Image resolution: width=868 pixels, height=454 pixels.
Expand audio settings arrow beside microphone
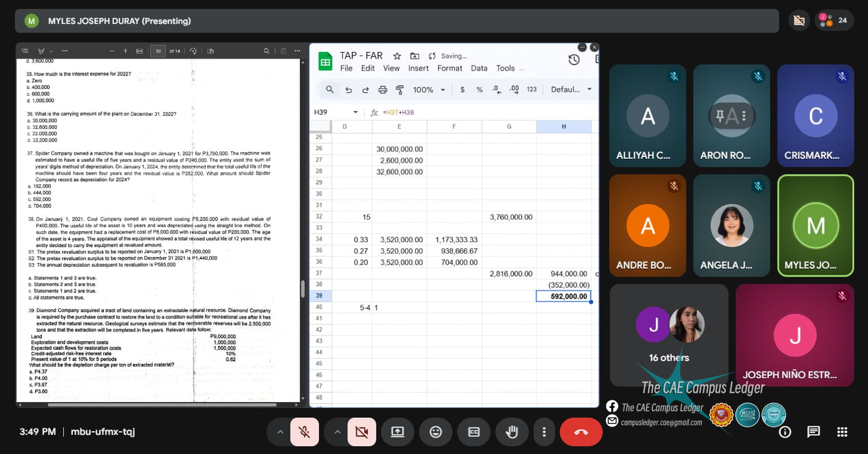[x=280, y=432]
